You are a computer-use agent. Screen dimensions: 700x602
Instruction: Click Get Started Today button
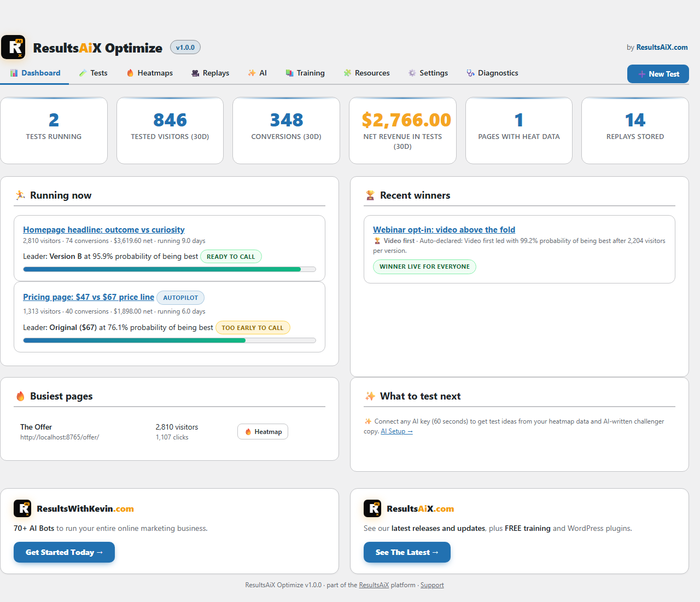pos(64,552)
